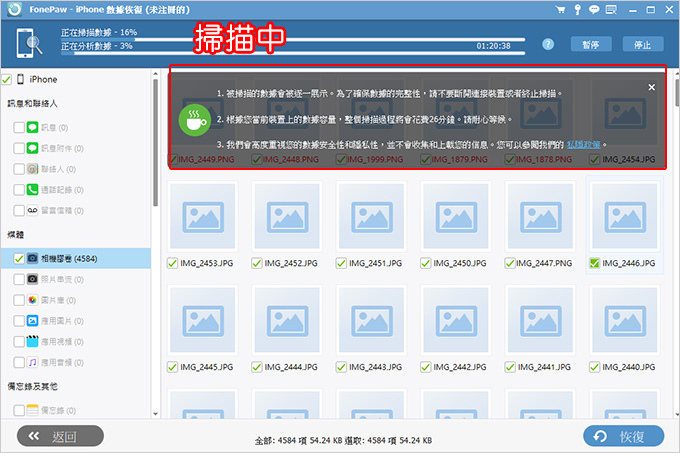
Task: Open the menu icon beside the feedback bubble
Action: (x=611, y=10)
